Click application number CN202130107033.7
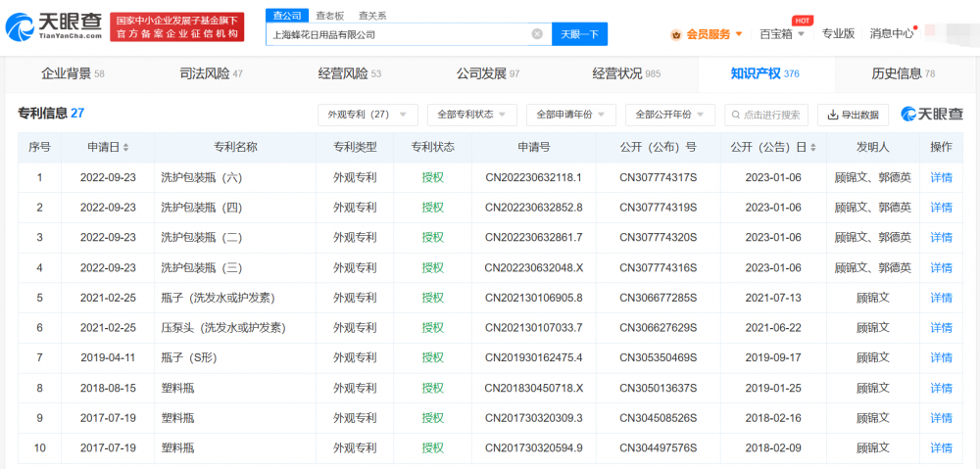This screenshot has width=980, height=469. point(533,327)
